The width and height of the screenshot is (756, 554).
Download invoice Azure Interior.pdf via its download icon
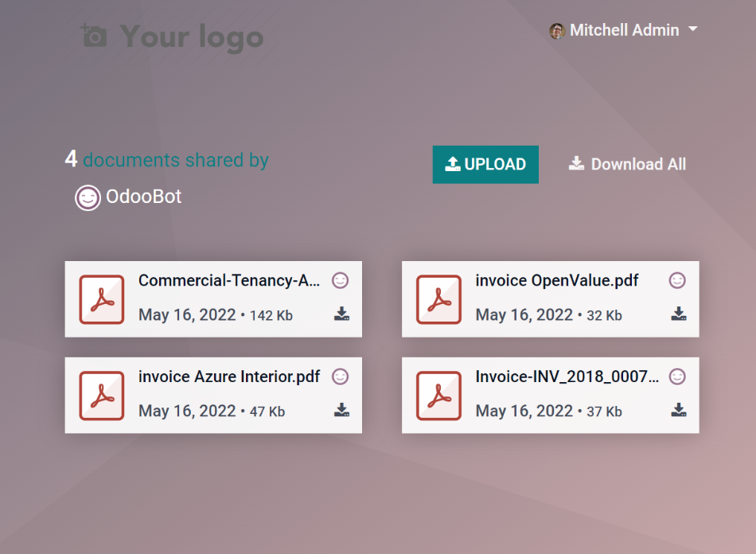pos(341,411)
